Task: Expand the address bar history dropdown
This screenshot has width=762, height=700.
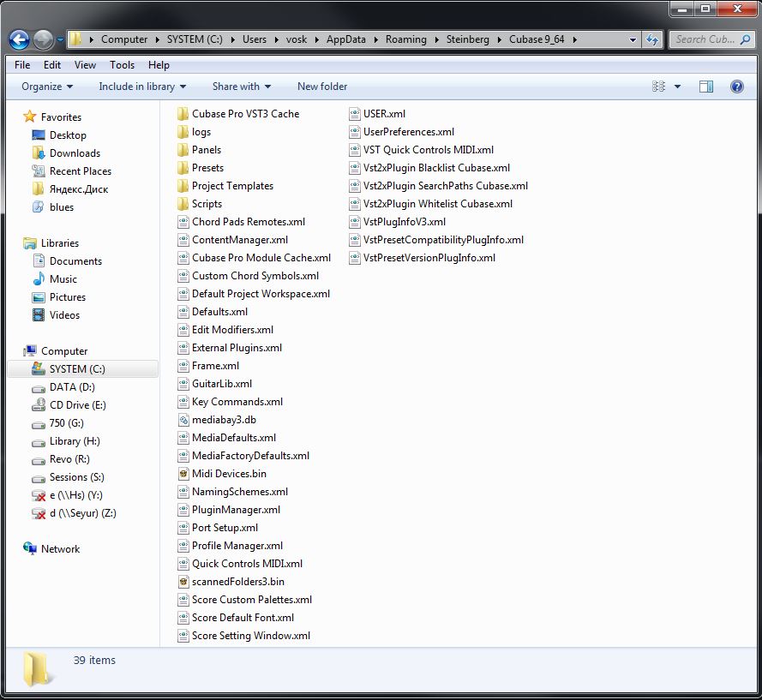Action: point(633,39)
